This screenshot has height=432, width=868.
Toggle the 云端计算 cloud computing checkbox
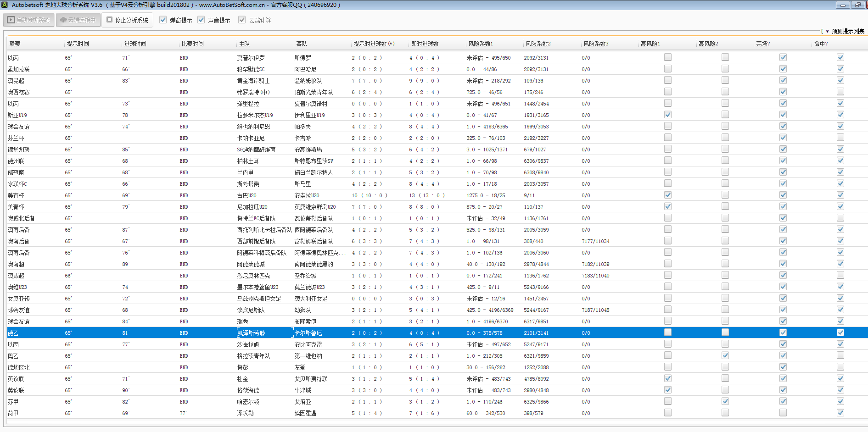[242, 20]
